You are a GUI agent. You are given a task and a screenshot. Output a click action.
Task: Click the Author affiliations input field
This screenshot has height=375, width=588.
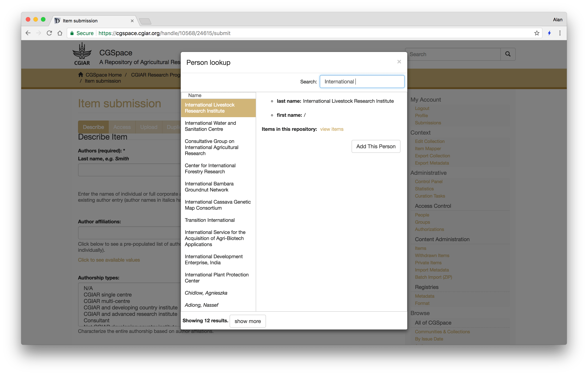click(129, 232)
